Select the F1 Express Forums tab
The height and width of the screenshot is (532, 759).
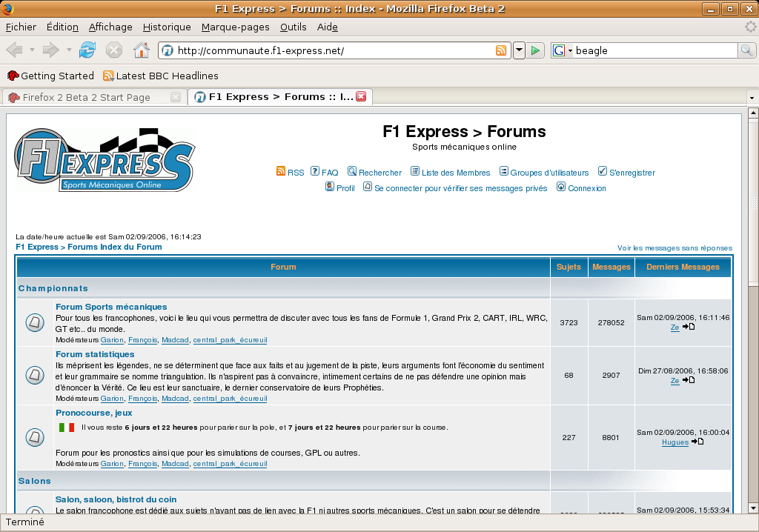click(279, 97)
